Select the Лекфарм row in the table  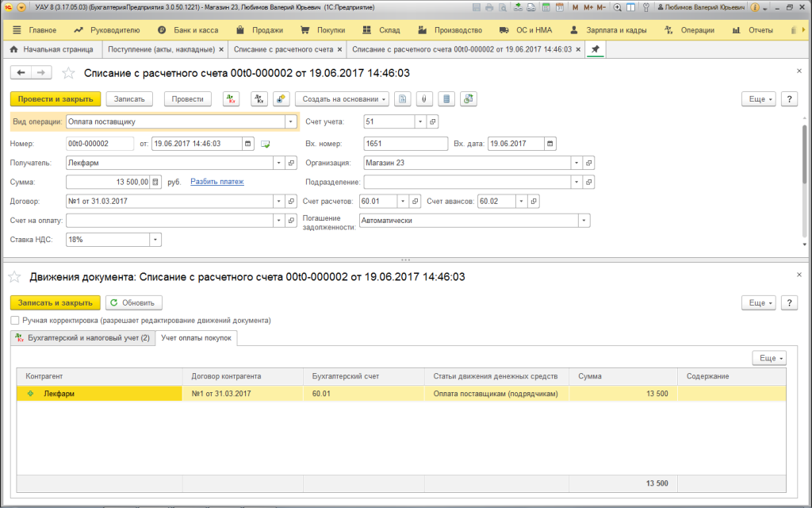[401, 394]
